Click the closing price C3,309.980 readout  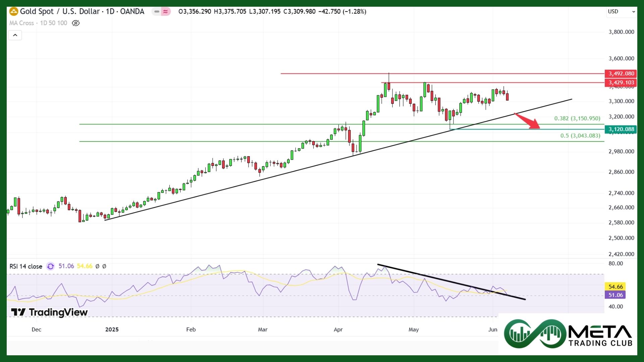pos(300,11)
